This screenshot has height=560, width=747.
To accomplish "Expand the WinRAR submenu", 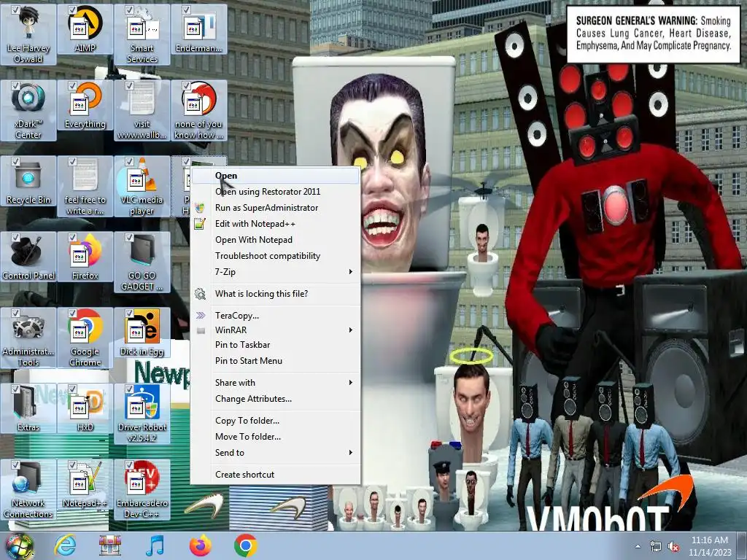I will [275, 330].
